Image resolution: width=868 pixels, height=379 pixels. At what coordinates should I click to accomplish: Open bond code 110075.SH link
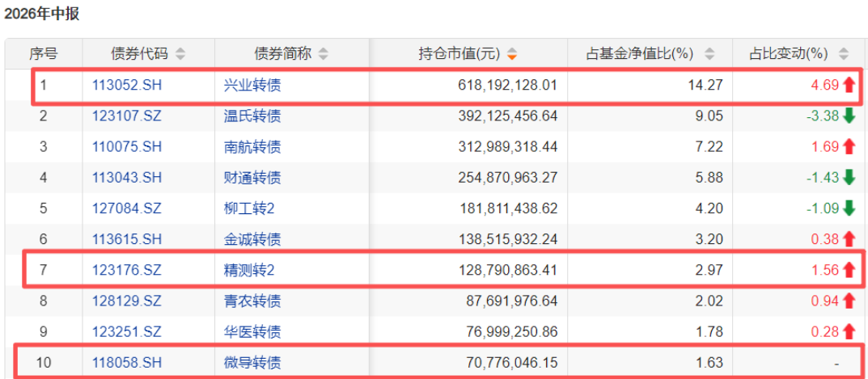pyautogui.click(x=127, y=147)
